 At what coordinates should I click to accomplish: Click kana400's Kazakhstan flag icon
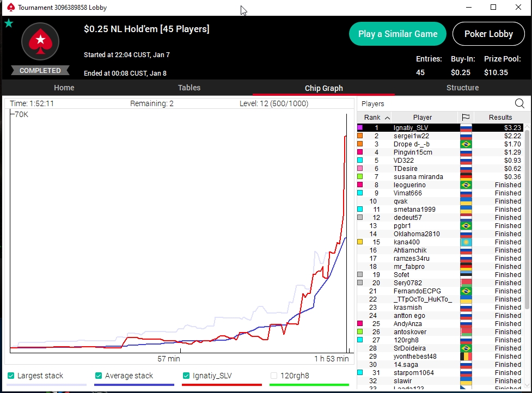point(466,242)
